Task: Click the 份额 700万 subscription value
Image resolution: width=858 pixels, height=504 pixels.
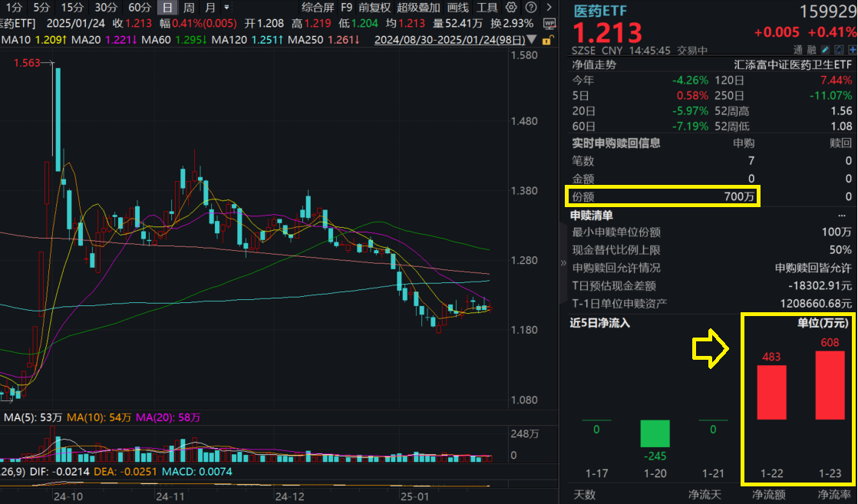Action: (x=739, y=196)
